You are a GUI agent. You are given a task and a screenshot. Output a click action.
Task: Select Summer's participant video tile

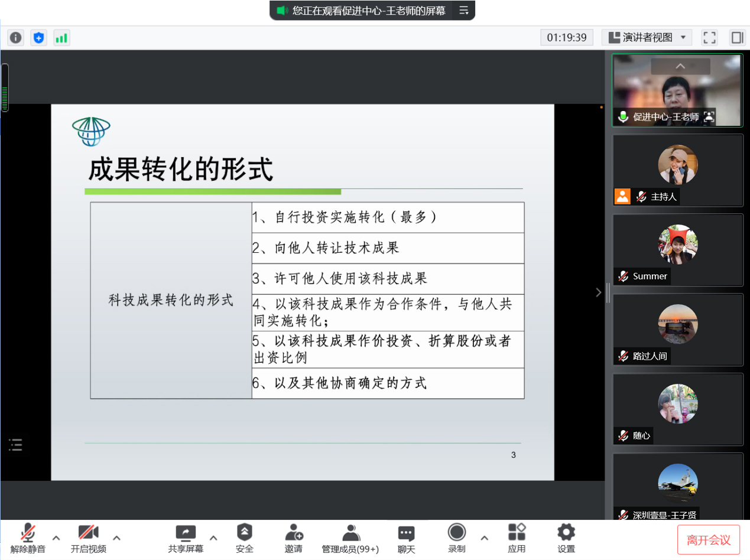677,250
